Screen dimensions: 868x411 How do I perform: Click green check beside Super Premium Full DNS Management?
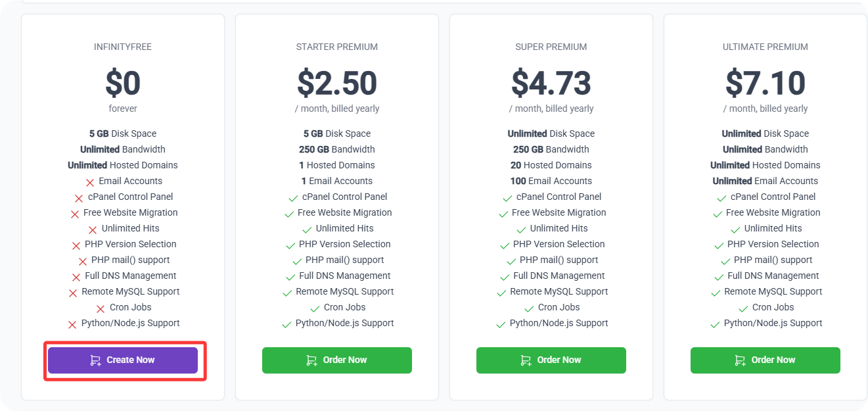(504, 277)
